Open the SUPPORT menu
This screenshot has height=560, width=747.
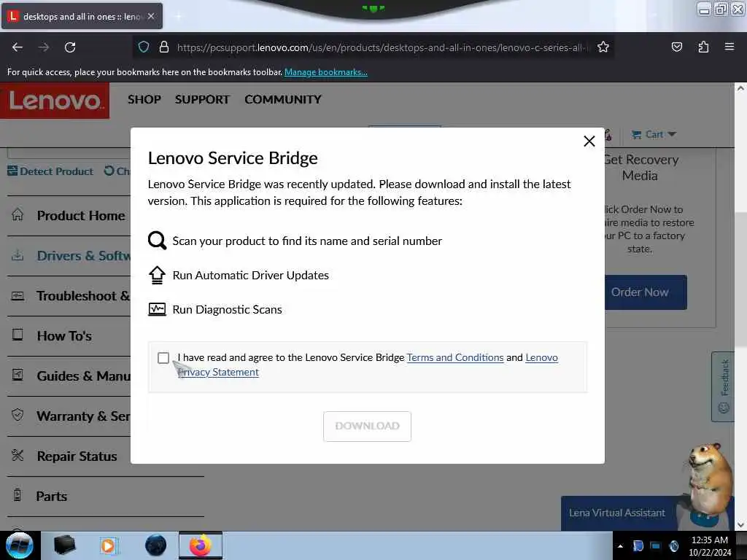point(202,99)
